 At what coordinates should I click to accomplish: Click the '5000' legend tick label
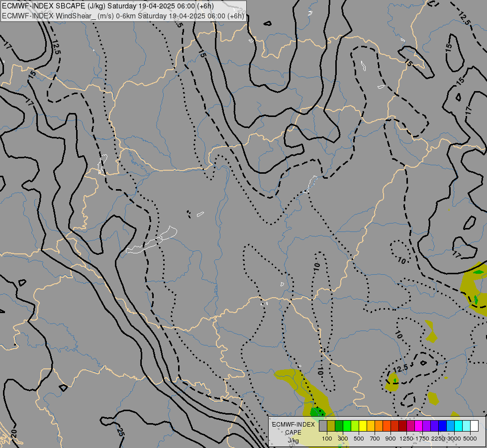[470, 439]
